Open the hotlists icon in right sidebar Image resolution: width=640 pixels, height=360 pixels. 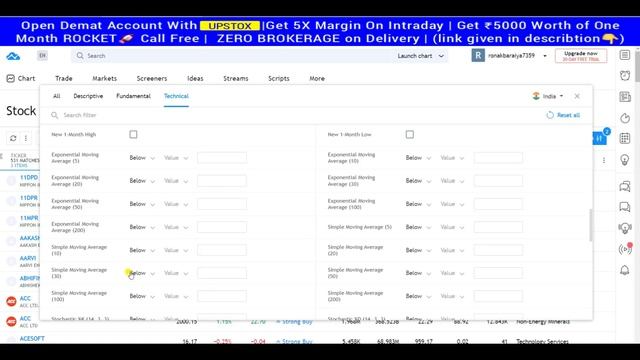coord(624,118)
